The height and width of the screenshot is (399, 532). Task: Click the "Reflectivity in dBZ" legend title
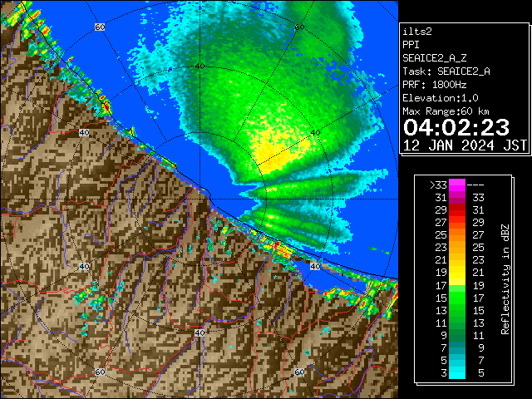(x=505, y=279)
